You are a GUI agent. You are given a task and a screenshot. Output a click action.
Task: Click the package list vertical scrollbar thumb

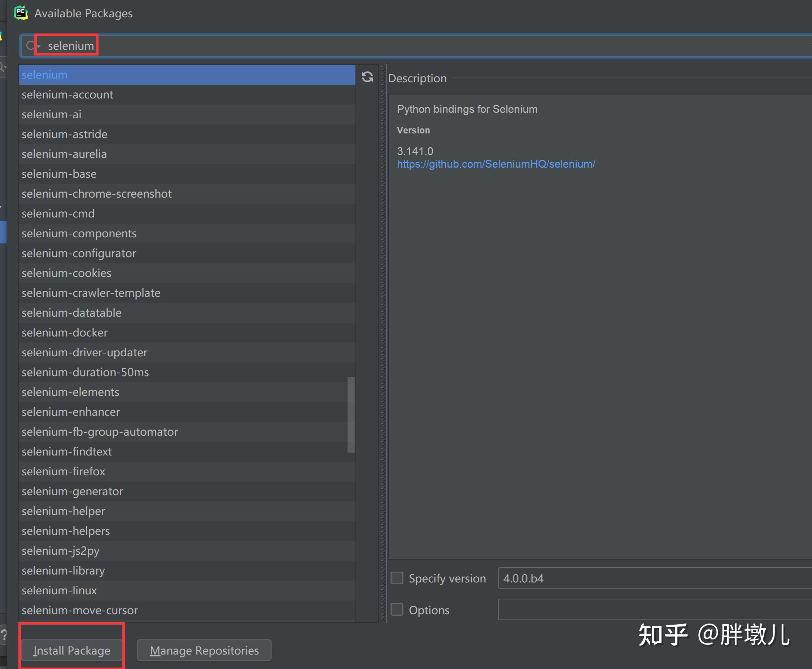coord(351,414)
